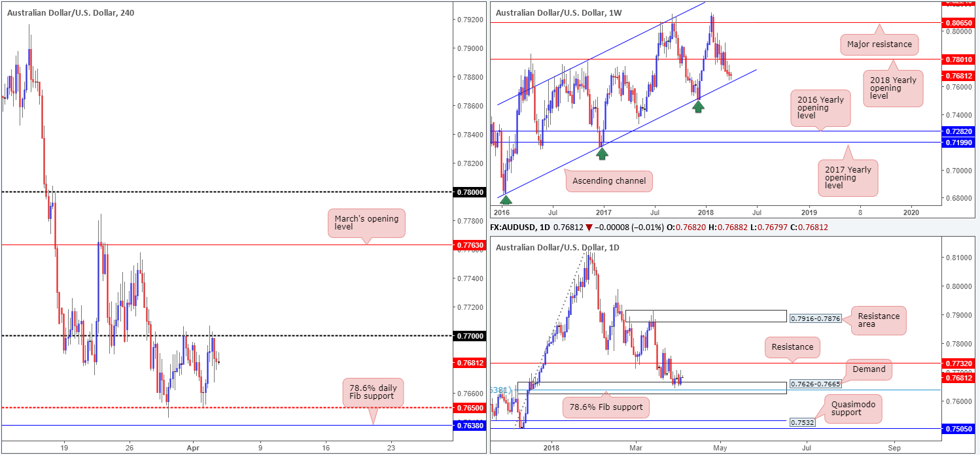Click the red 0.77630 price tag
The height and width of the screenshot is (455, 980).
[x=470, y=244]
